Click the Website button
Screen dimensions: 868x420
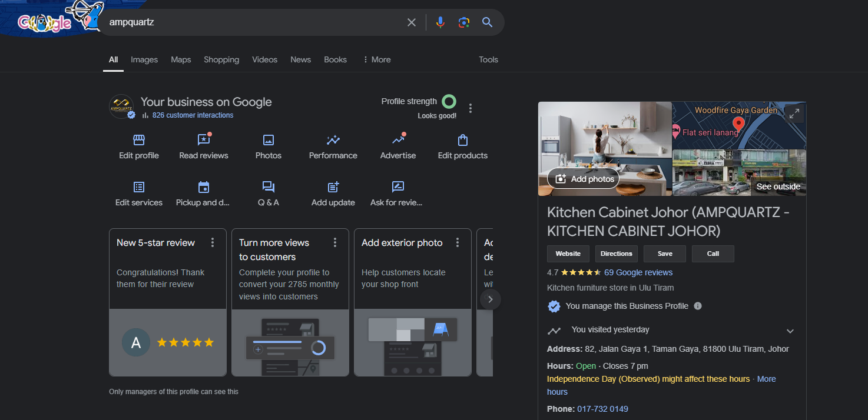568,254
